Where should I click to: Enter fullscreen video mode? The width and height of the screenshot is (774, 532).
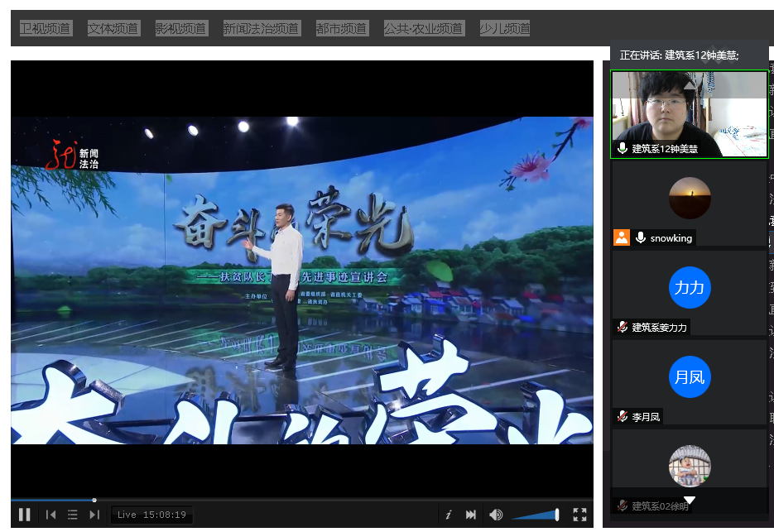pos(579,515)
